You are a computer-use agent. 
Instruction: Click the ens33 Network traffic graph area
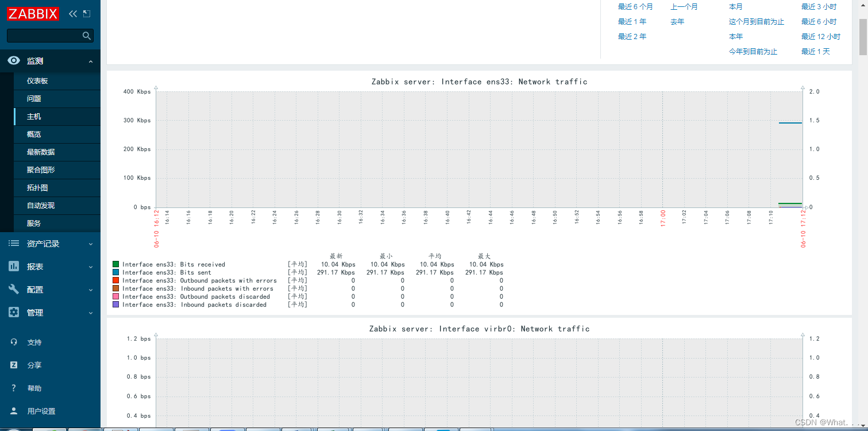tap(479, 149)
